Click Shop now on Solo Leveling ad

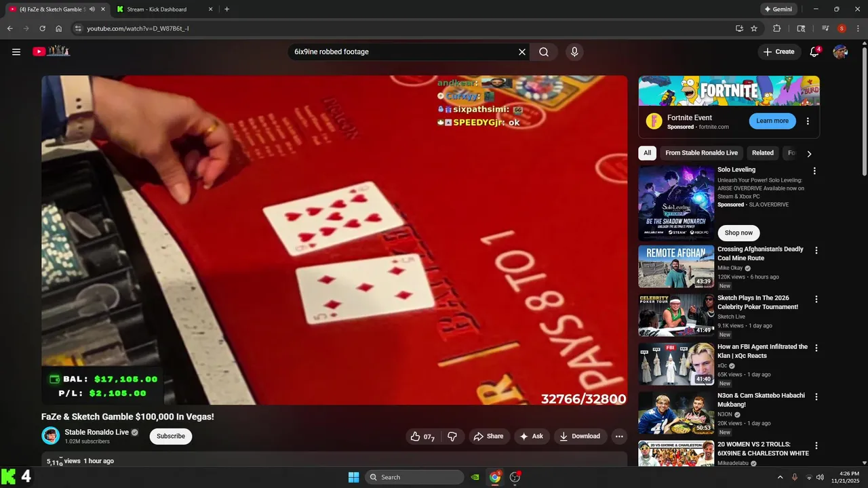click(738, 232)
